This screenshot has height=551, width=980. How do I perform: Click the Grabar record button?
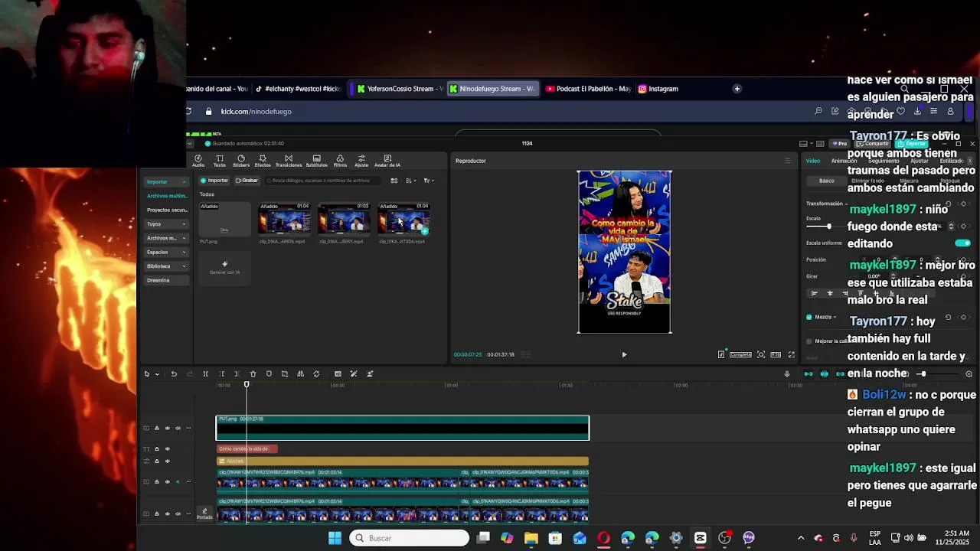247,181
